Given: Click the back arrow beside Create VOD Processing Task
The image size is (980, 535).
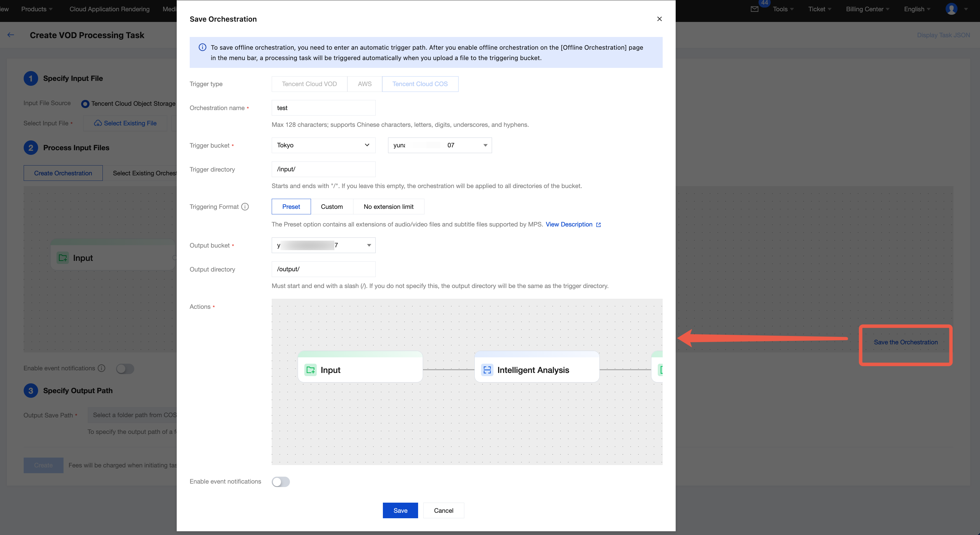Looking at the screenshot, I should coord(11,35).
